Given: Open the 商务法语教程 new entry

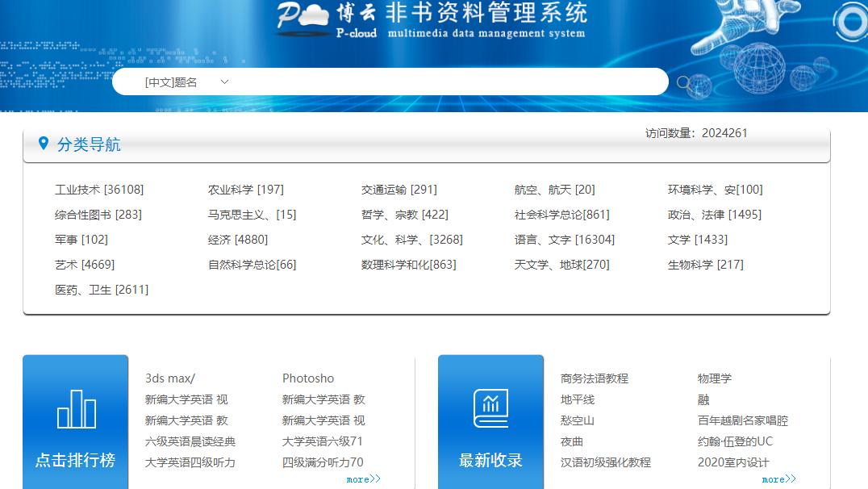Looking at the screenshot, I should coord(594,378).
